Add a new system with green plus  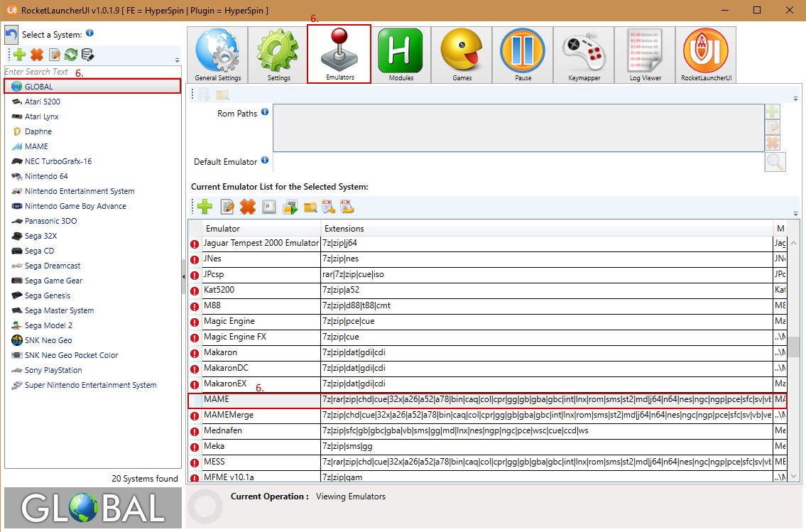[x=20, y=55]
